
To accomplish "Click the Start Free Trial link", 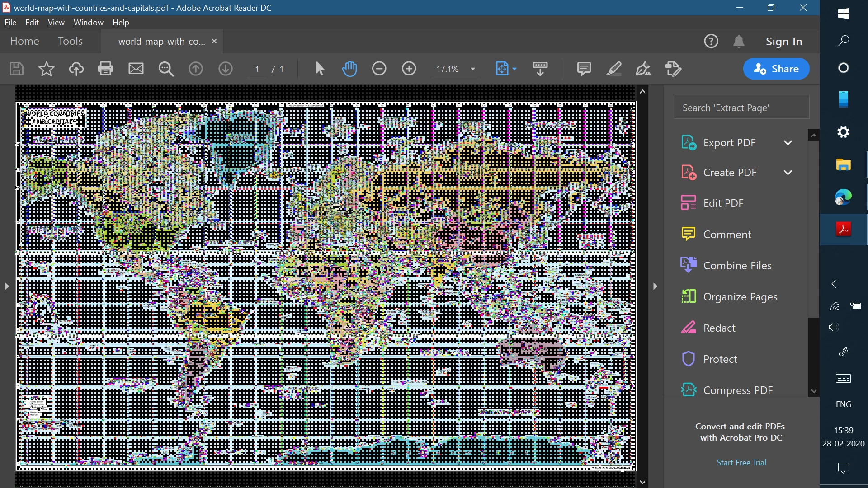I will pyautogui.click(x=741, y=463).
